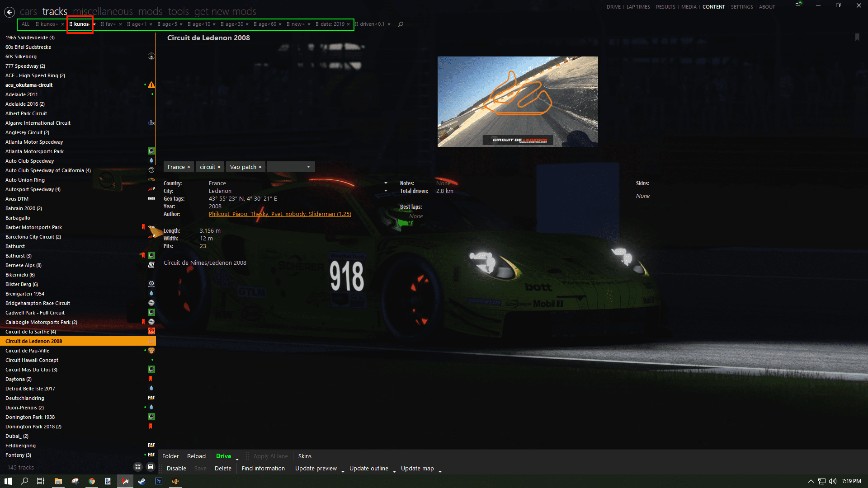
Task: Close the age<1 filter tab
Action: pos(151,24)
